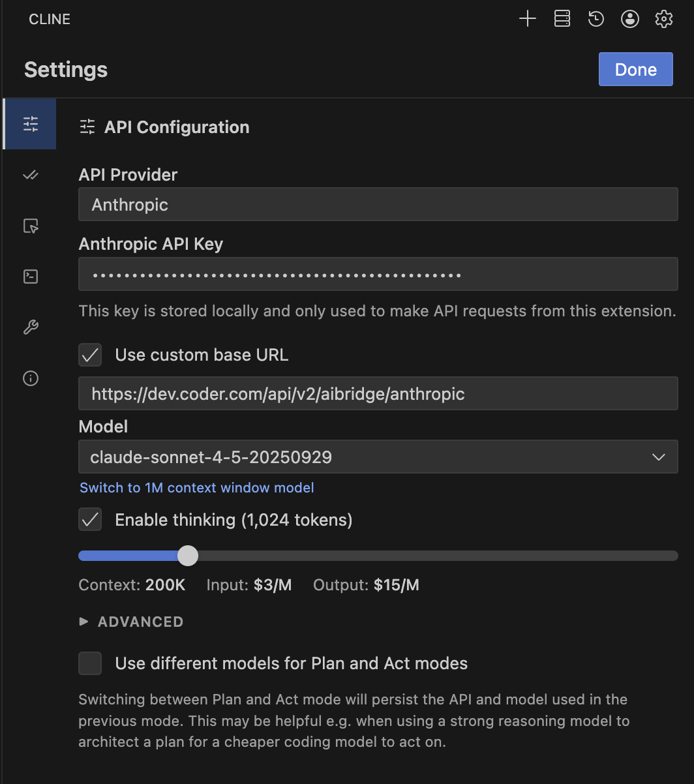Uncheck the Enable thinking checkbox

[90, 520]
